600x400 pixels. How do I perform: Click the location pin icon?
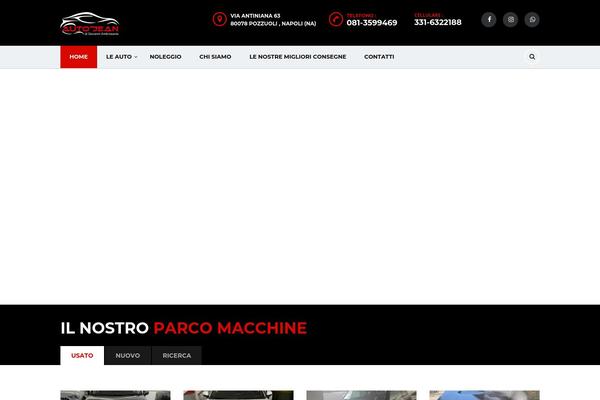(220, 19)
